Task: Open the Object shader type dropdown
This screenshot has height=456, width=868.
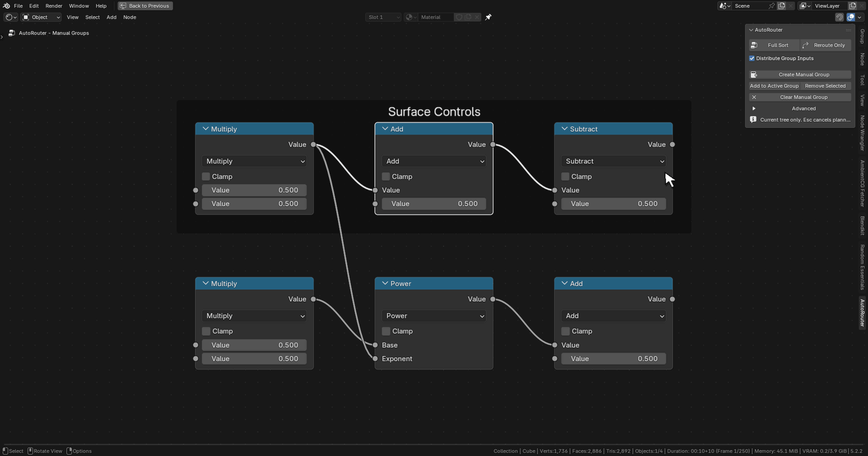Action: [x=41, y=17]
